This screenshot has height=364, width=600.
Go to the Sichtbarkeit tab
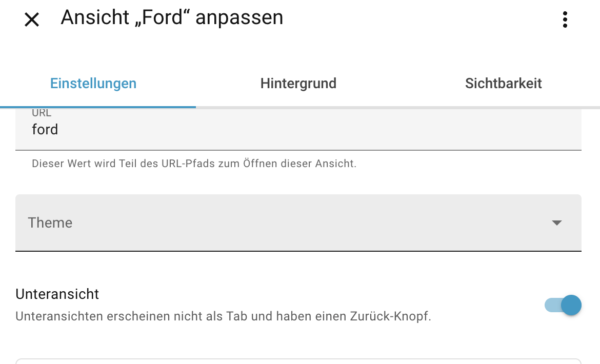503,84
